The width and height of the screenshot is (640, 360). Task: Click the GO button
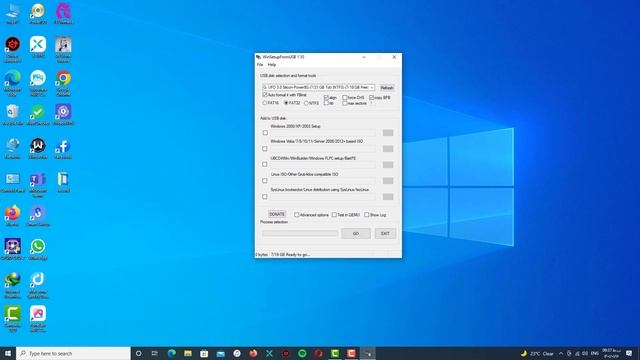356,233
